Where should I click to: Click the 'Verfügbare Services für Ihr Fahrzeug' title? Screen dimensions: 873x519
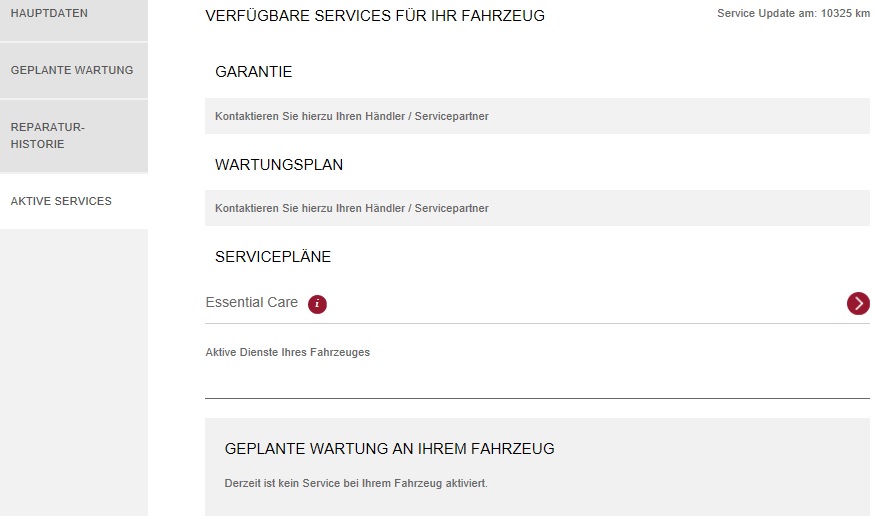tap(375, 16)
